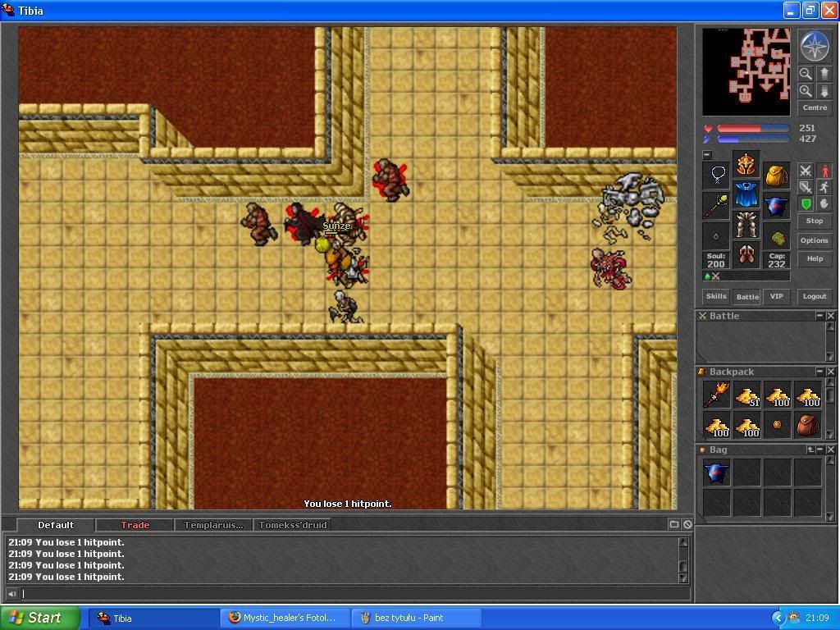This screenshot has height=630, width=840.
Task: Minimize the Bag panel
Action: coord(819,450)
